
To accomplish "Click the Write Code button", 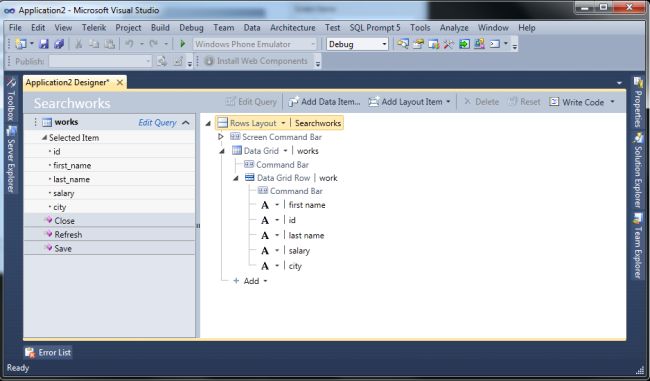I will coord(576,102).
